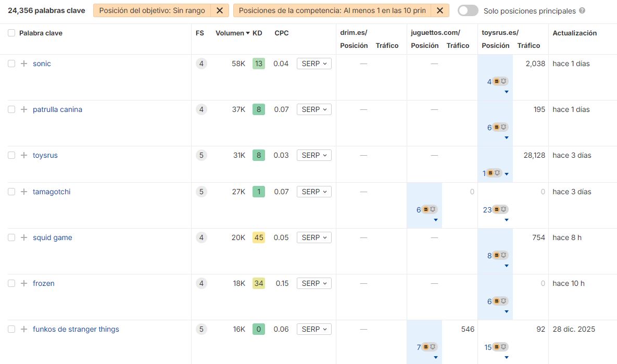The height and width of the screenshot is (364, 617).
Task: Click the green KD badge for toysrus
Action: [258, 155]
